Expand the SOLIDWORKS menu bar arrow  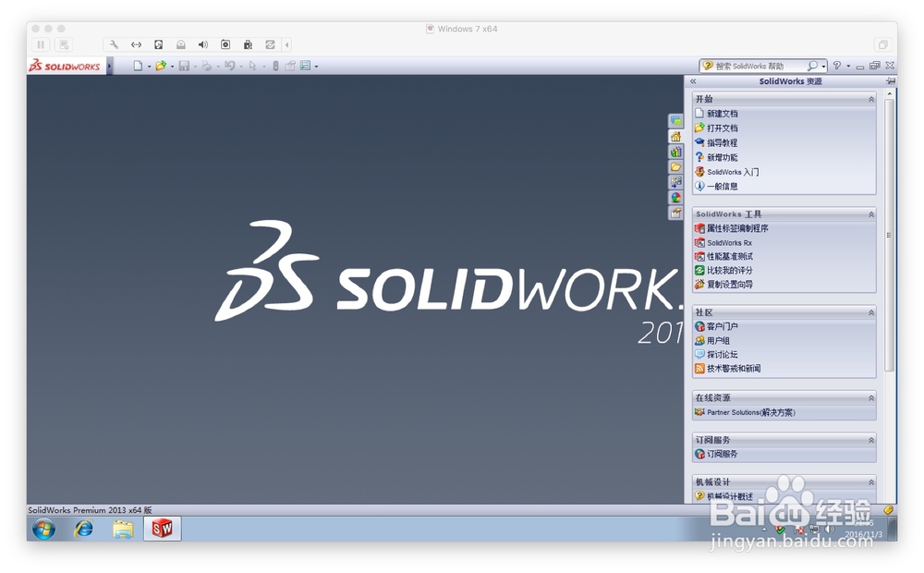(x=108, y=66)
